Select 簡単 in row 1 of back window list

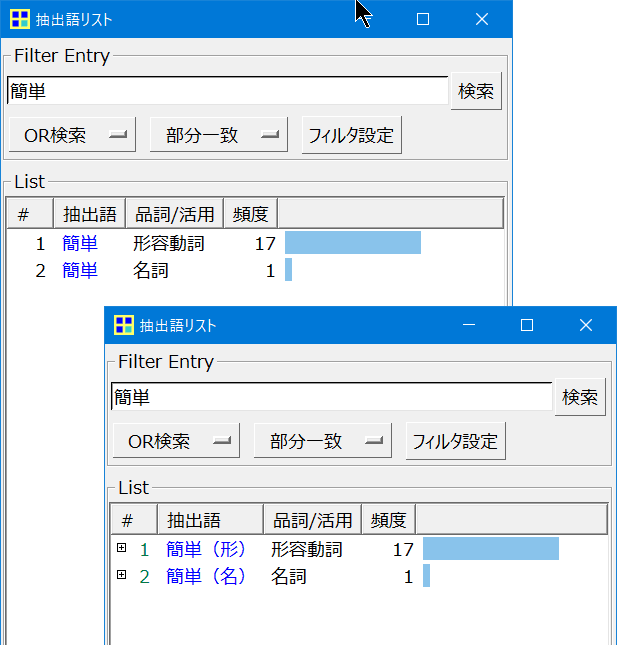(80, 243)
